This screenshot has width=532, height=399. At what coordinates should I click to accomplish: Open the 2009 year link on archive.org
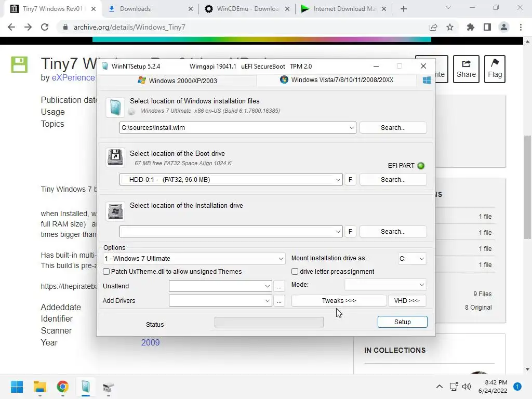pyautogui.click(x=150, y=342)
